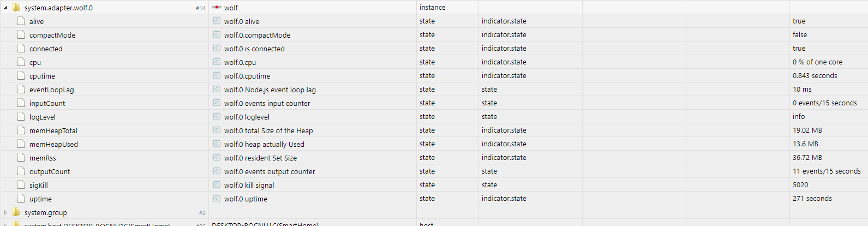Click the state icon beside wolf.0 uptime
This screenshot has height=226, width=868.
(217, 198)
